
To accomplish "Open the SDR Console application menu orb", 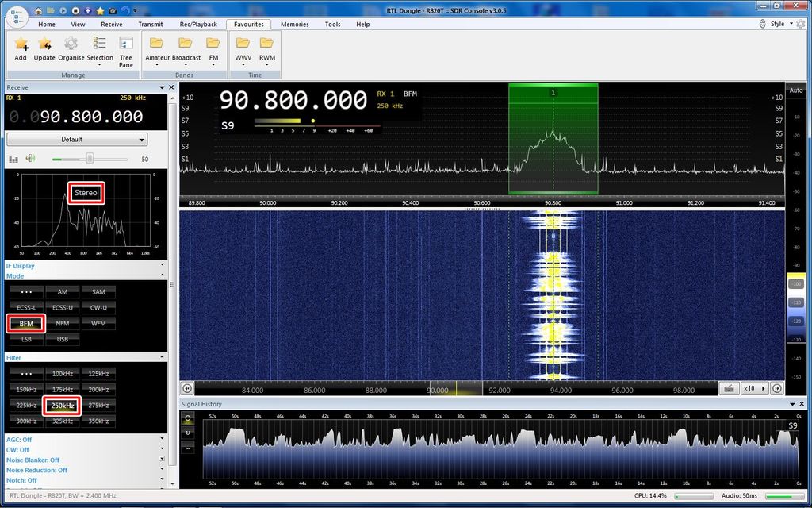I will pyautogui.click(x=17, y=17).
